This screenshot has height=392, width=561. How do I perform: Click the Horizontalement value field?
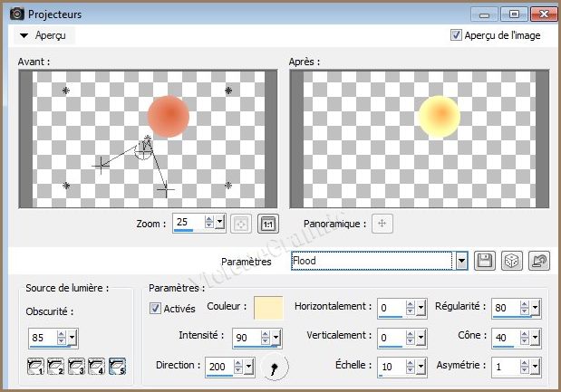point(393,308)
